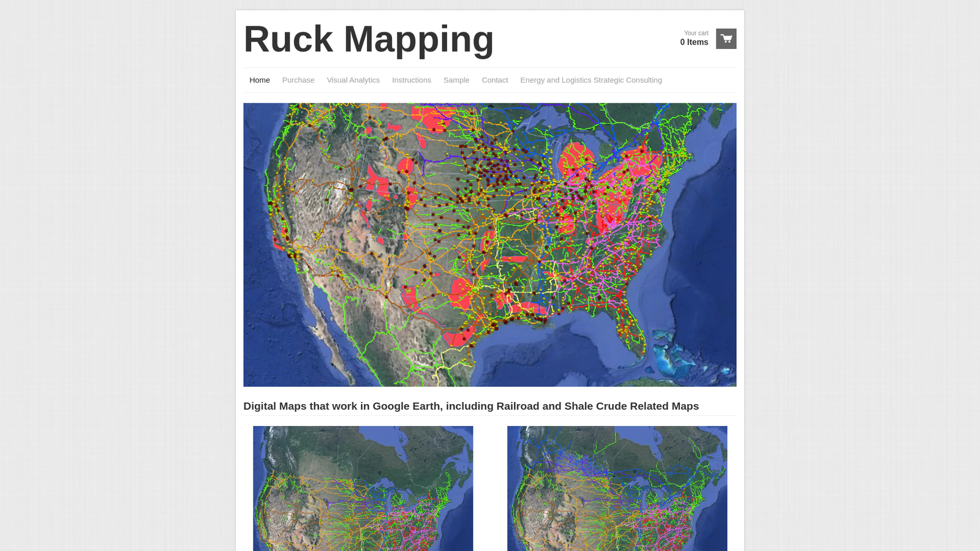Screen dimensions: 980x551
Task: Open Energy and Logistics Strategic Consulting
Action: pos(591,80)
